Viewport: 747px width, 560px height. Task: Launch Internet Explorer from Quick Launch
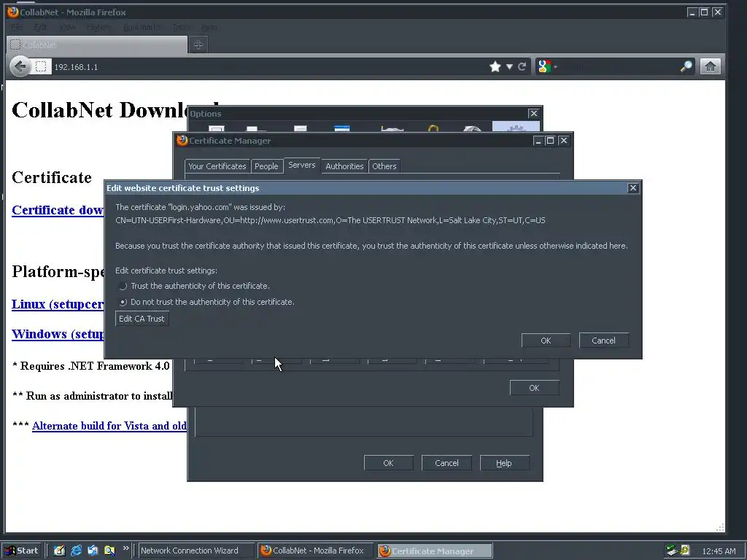coord(76,551)
